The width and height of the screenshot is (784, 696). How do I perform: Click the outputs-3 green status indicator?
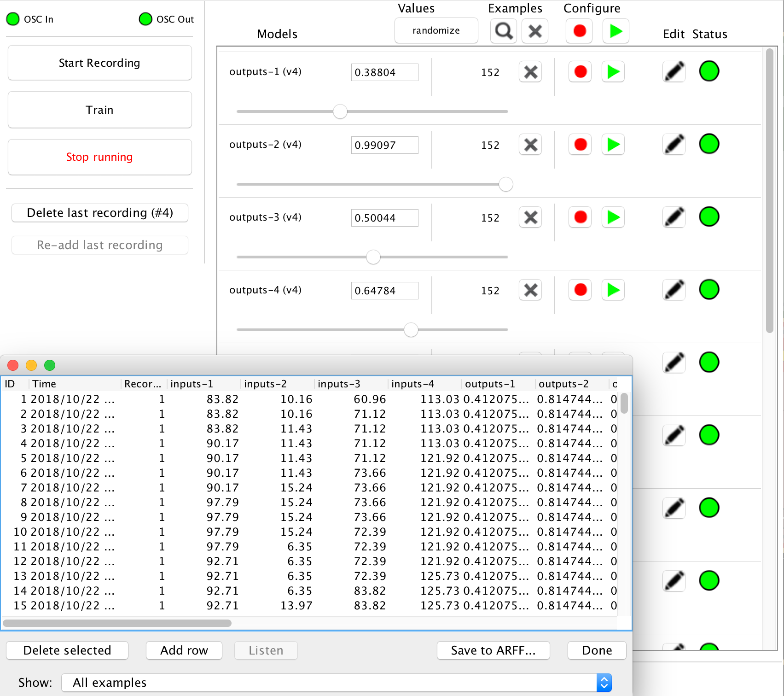709,217
